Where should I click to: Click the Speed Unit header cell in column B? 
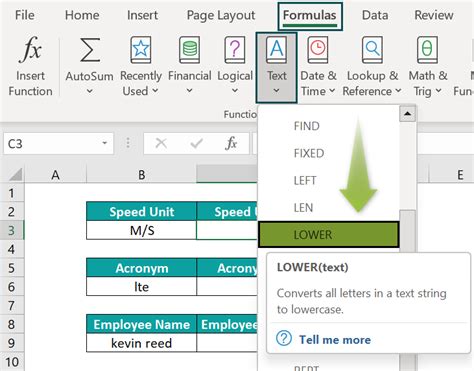[141, 212]
